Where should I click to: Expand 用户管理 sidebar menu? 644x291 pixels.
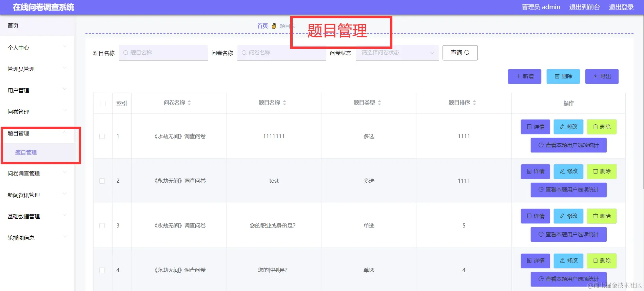pos(37,90)
